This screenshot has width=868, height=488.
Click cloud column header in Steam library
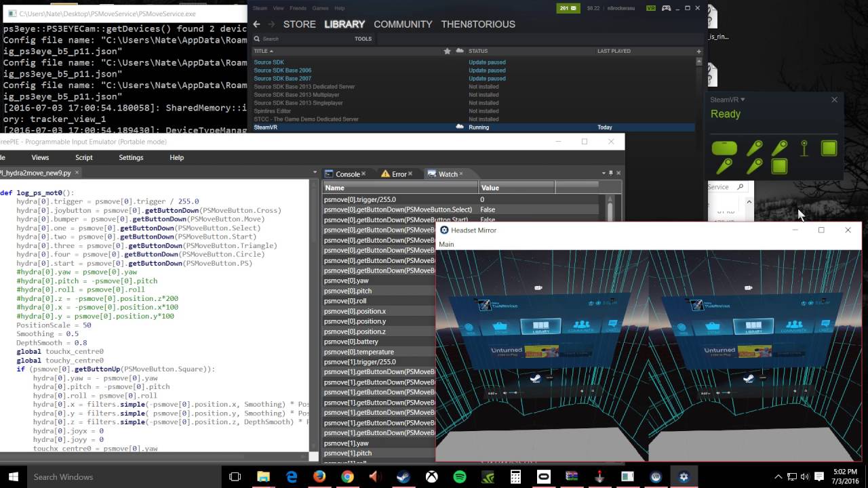[x=460, y=51]
